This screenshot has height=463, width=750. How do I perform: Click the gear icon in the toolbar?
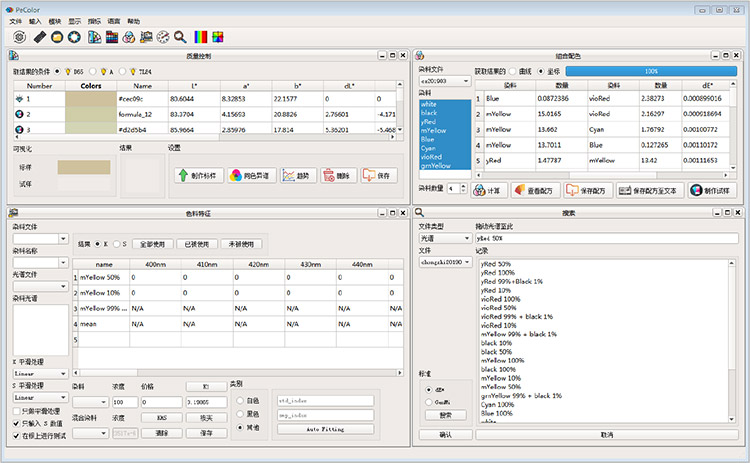point(19,37)
